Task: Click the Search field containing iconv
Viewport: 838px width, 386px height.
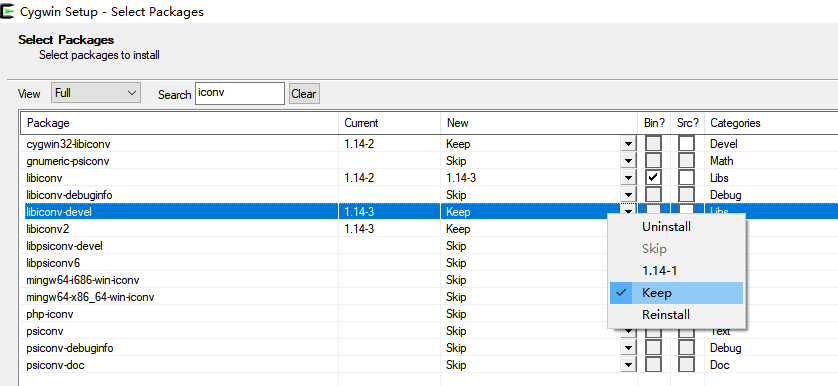Action: 240,93
